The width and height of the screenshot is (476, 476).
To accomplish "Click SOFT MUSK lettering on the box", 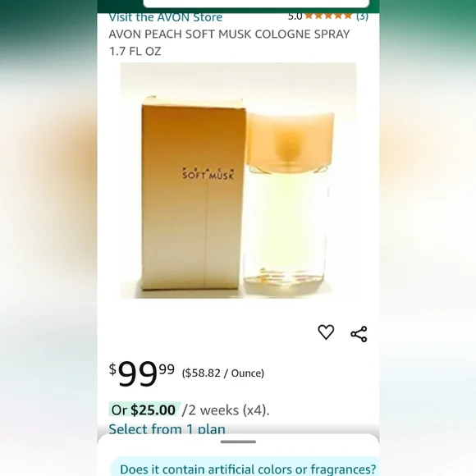I will 208,176.
